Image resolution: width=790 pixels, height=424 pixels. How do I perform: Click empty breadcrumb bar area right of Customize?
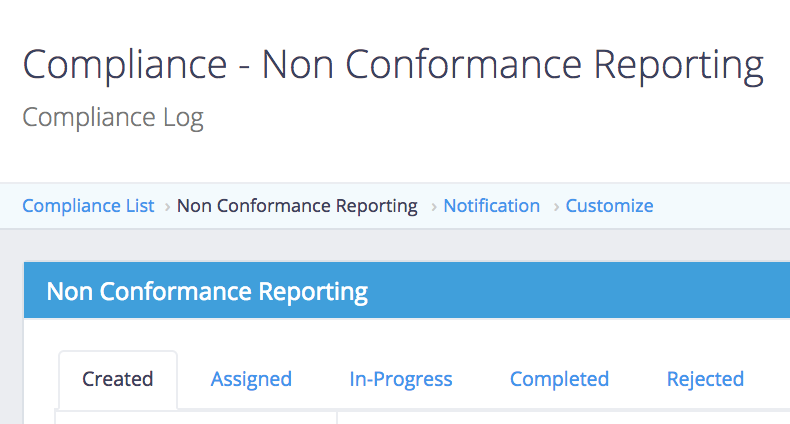click(x=720, y=206)
